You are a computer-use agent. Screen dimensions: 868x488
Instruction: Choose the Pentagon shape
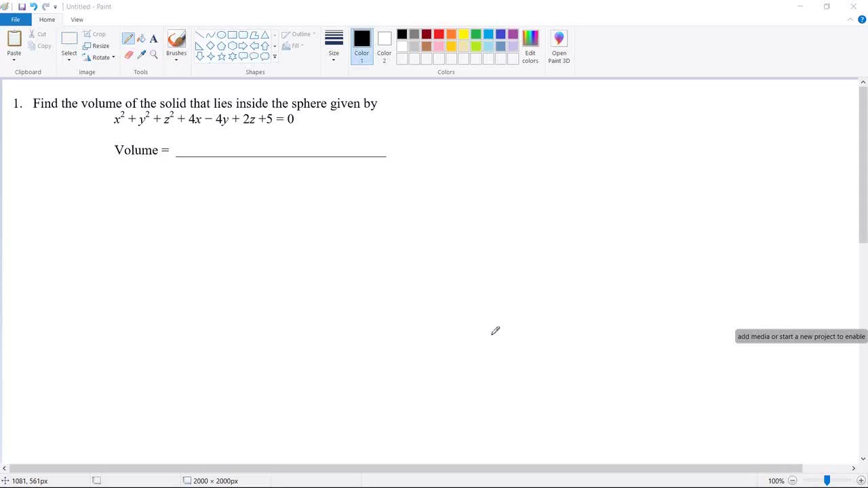click(221, 46)
